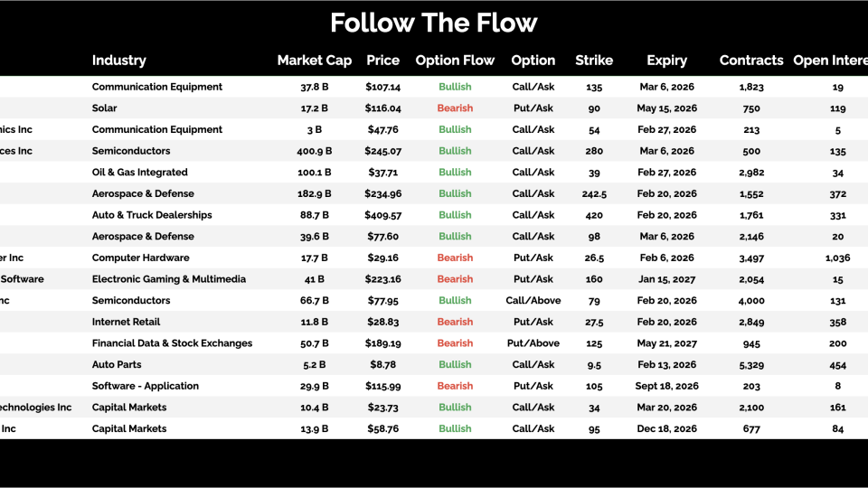Click the Call/Above option cell
Screen dimensions: 868x488
click(x=533, y=301)
